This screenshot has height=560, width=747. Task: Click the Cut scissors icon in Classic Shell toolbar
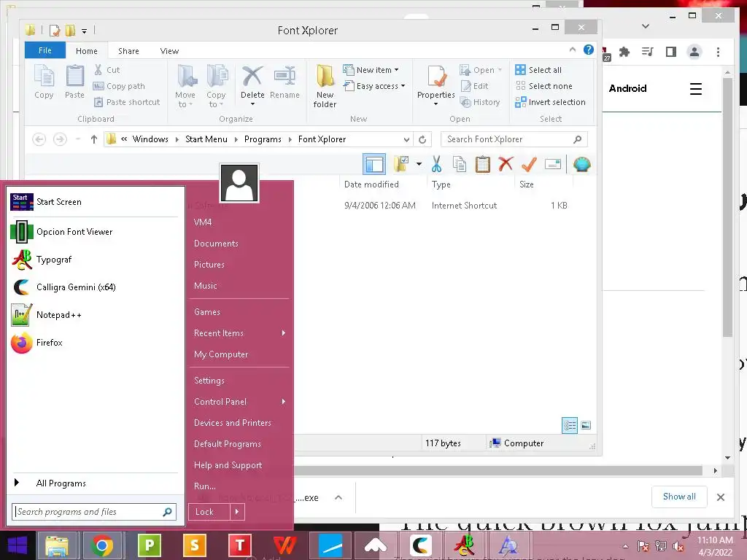click(436, 164)
